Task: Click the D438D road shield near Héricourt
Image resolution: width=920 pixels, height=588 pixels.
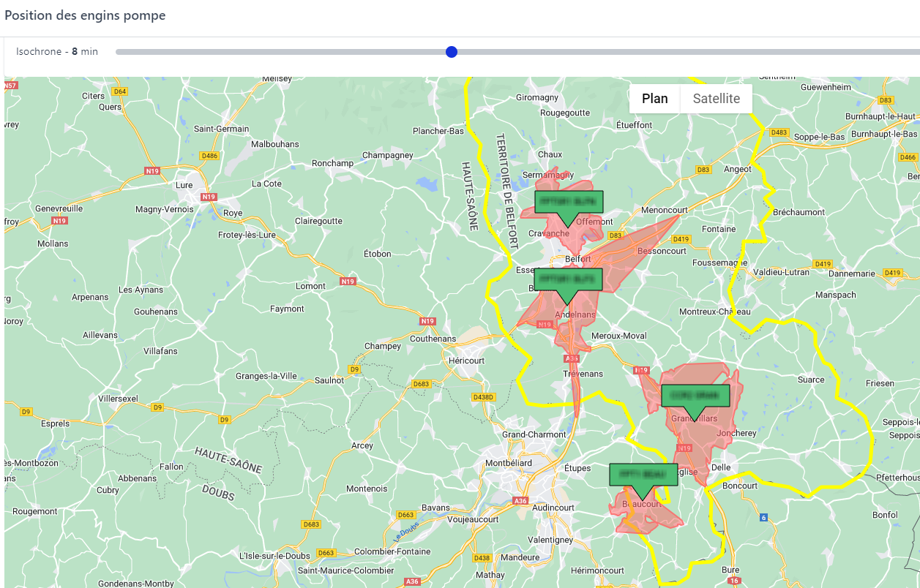Action: pyautogui.click(x=484, y=397)
